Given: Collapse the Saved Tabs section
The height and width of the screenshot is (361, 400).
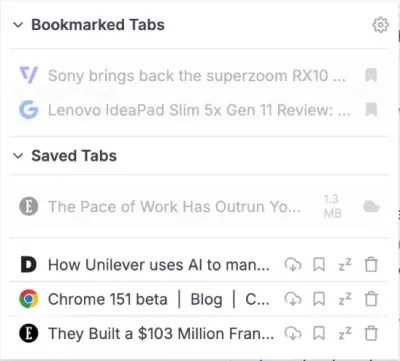Looking at the screenshot, I should [x=18, y=156].
